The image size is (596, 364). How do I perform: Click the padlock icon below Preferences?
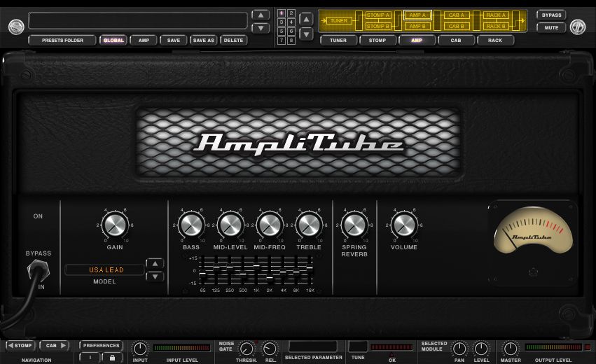pyautogui.click(x=112, y=358)
